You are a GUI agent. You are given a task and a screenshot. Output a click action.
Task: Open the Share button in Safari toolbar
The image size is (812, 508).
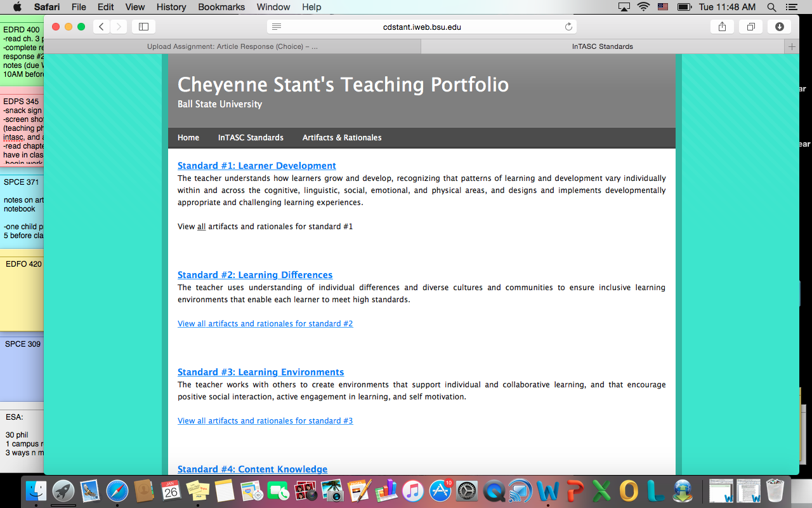click(x=722, y=27)
